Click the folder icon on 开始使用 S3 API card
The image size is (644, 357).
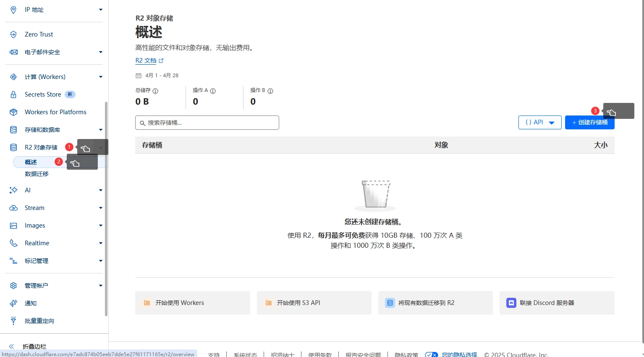pyautogui.click(x=269, y=302)
